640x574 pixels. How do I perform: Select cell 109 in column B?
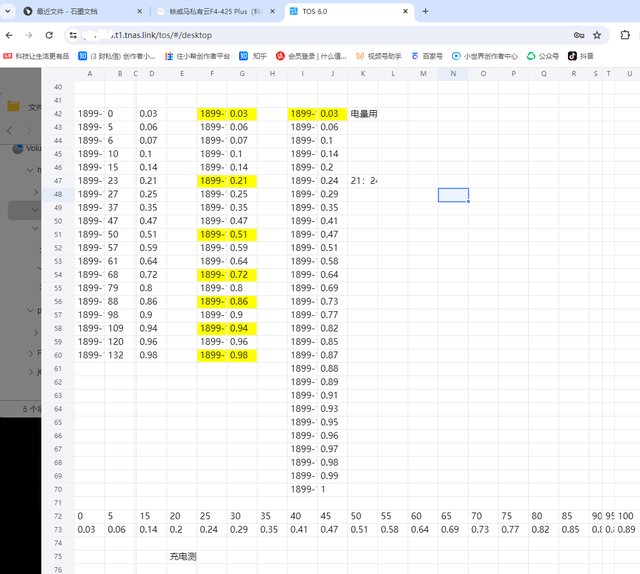pos(120,328)
